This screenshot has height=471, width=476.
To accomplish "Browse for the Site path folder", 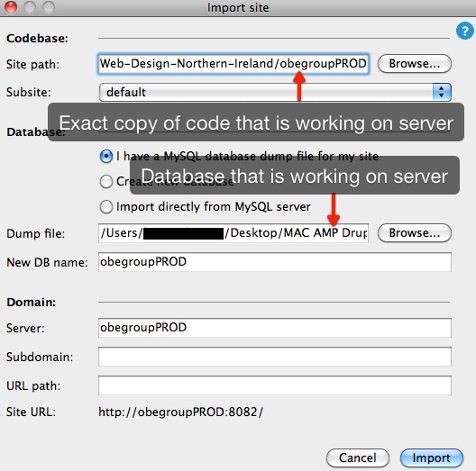I will (415, 64).
